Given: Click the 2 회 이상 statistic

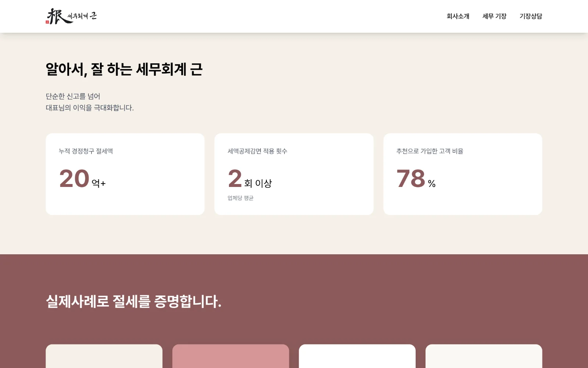Looking at the screenshot, I should (250, 179).
